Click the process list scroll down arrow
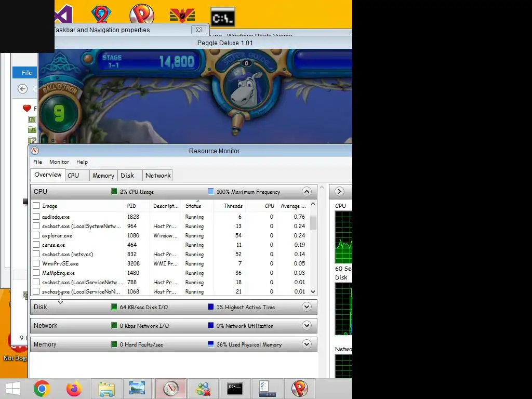The width and height of the screenshot is (532, 399). pyautogui.click(x=313, y=291)
